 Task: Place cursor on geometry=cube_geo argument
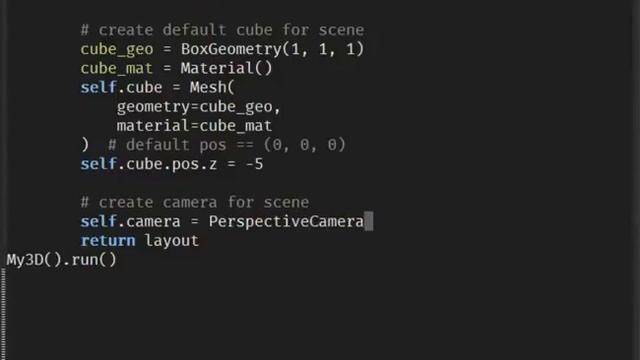click(198, 107)
